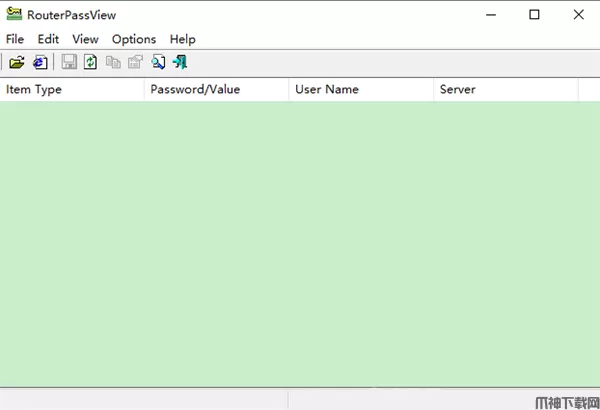Close the RouterPassView window
Image resolution: width=600 pixels, height=410 pixels.
(579, 15)
